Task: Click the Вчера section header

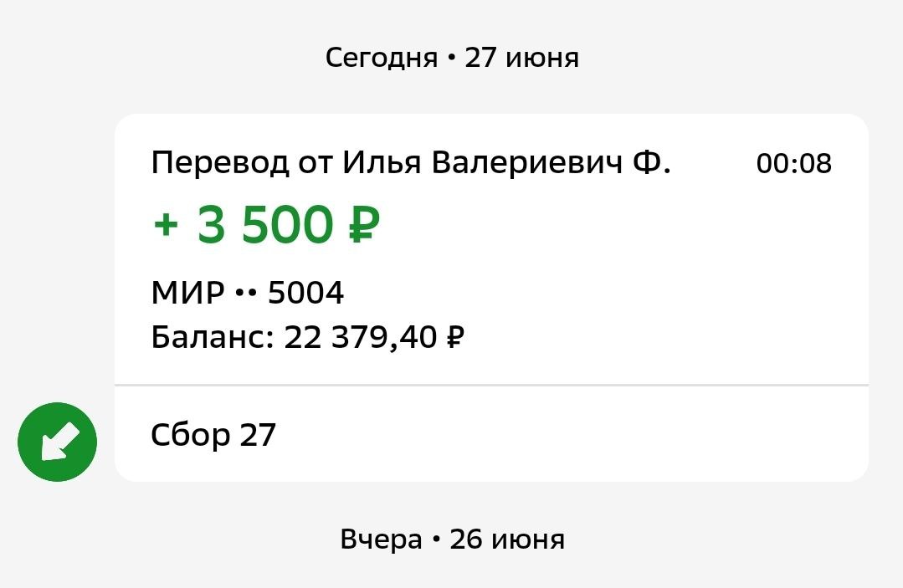Action: [382, 539]
